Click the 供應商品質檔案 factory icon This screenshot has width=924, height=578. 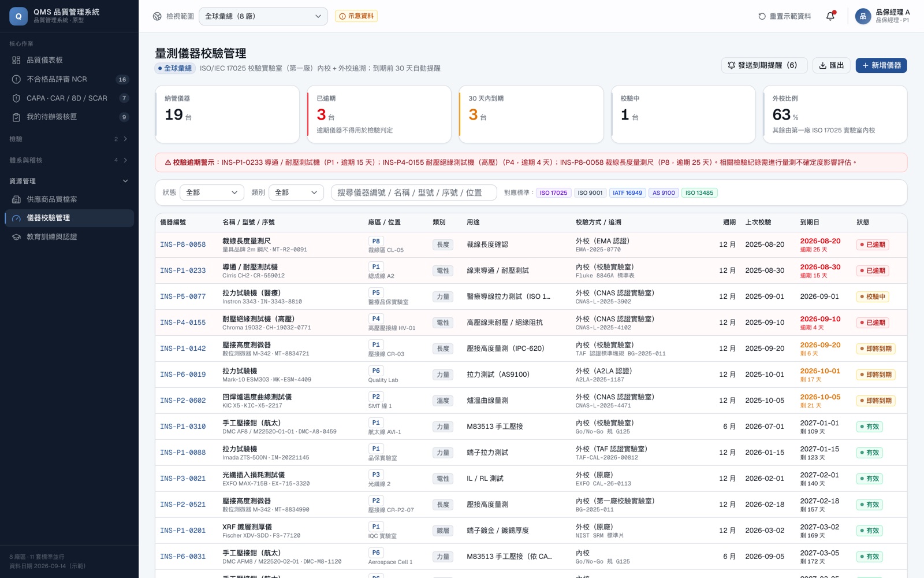16,199
